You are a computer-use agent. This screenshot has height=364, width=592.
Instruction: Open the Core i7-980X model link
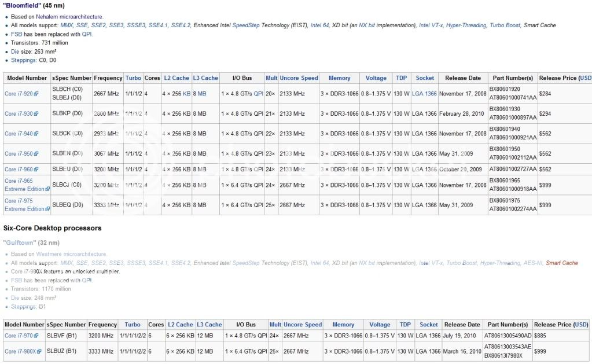click(x=20, y=351)
